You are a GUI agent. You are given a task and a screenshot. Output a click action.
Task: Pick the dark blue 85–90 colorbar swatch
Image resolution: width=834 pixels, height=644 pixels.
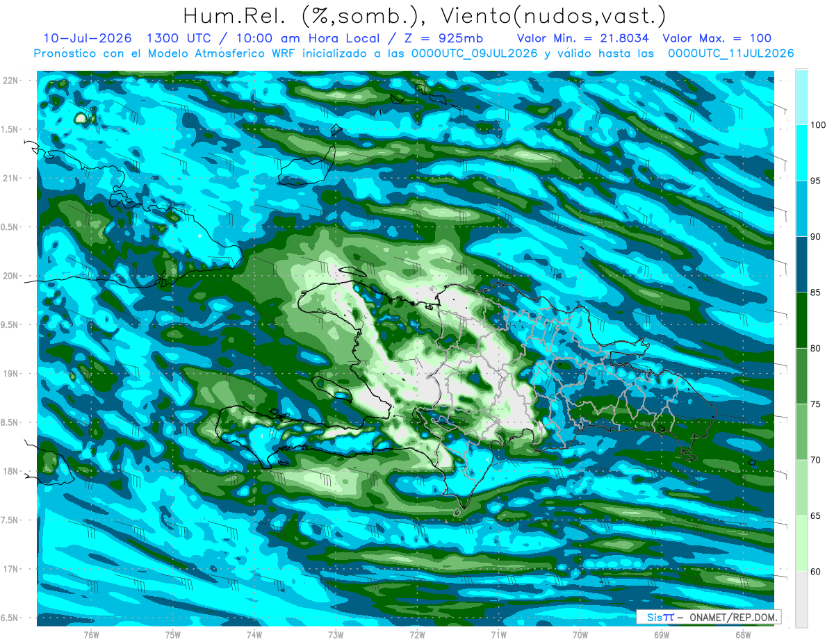point(801,265)
